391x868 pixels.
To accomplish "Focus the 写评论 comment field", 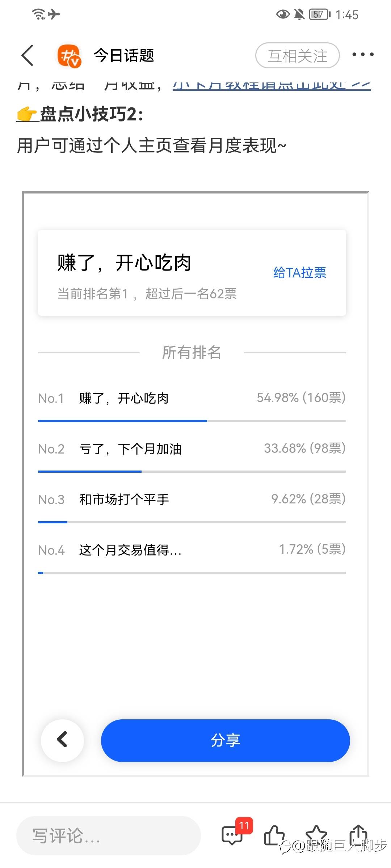I will pos(109,835).
